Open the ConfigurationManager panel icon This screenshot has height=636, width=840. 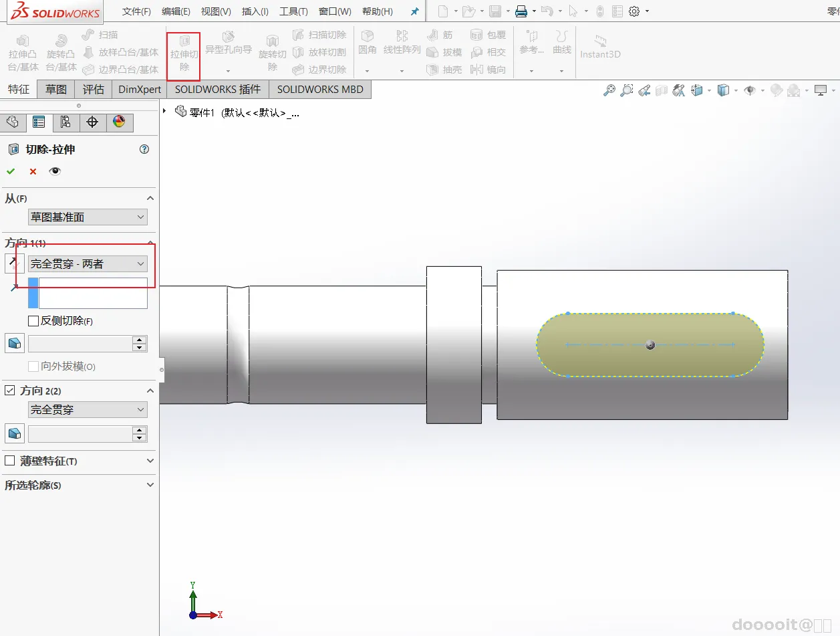(65, 122)
